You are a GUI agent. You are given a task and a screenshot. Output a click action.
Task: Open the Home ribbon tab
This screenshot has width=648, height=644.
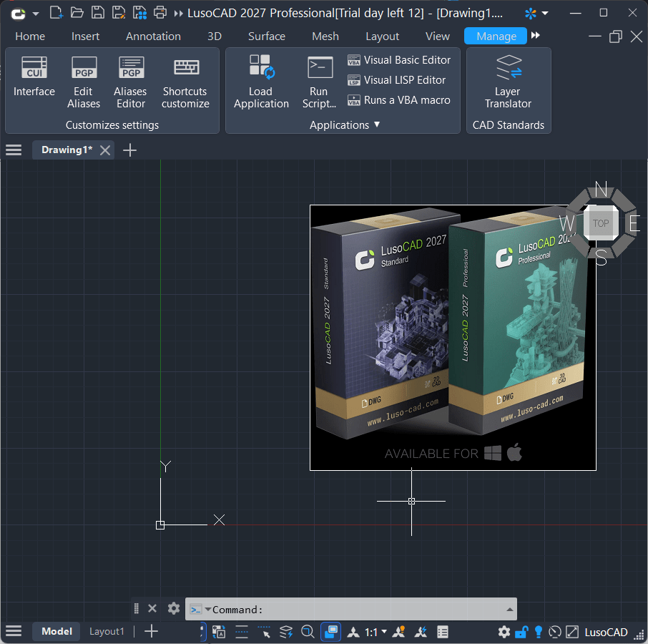click(x=30, y=36)
